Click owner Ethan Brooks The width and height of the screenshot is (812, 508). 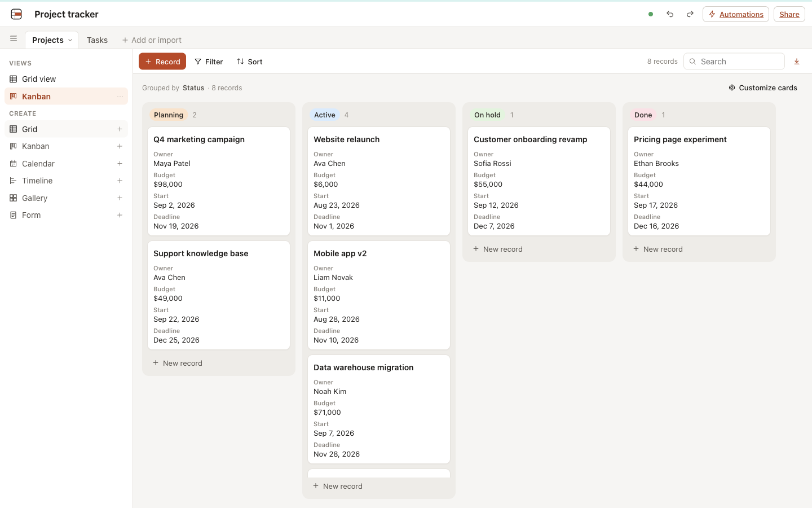pos(656,164)
